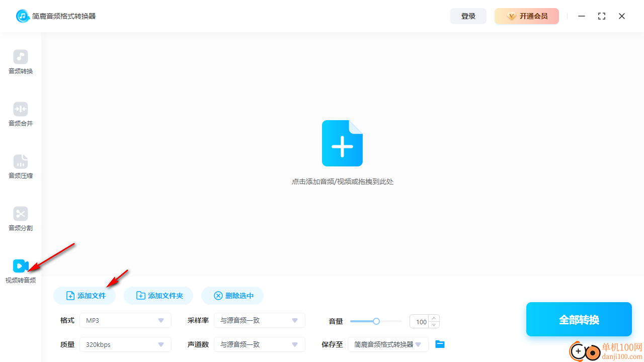This screenshot has width=644, height=362.
Task: Click the 登录 login button
Action: [x=468, y=16]
